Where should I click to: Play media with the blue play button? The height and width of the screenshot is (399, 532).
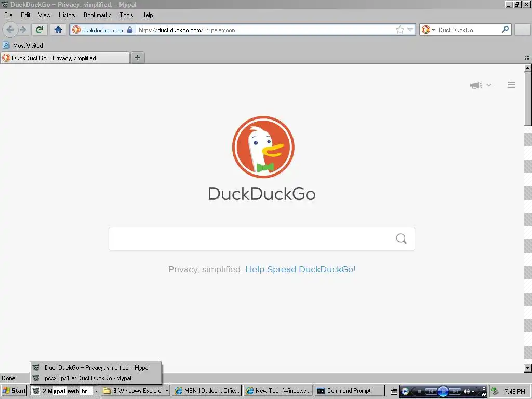coord(443,391)
